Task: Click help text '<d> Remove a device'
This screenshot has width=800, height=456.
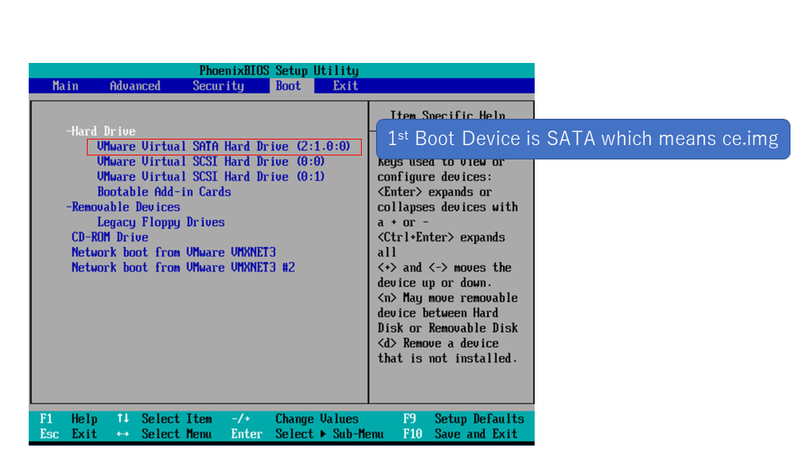Action: (438, 343)
